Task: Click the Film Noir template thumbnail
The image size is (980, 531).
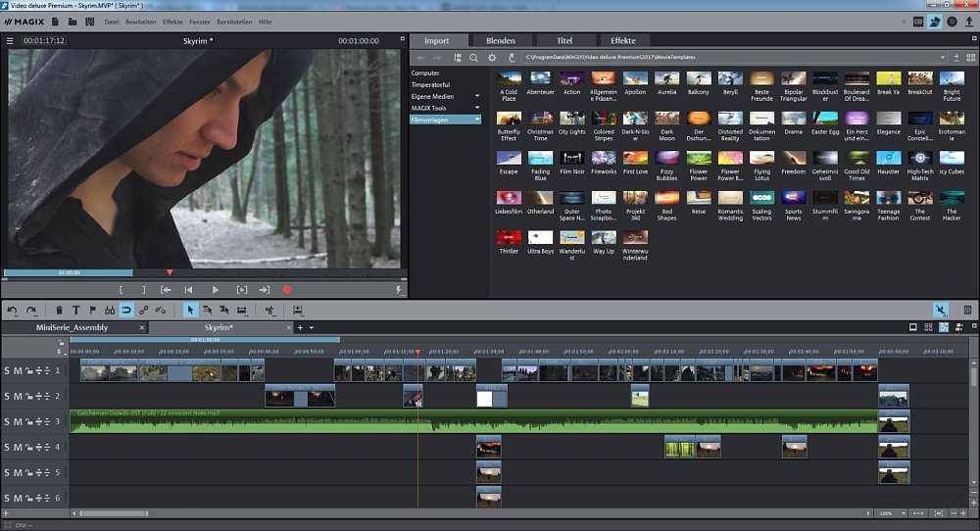Action: (x=572, y=158)
